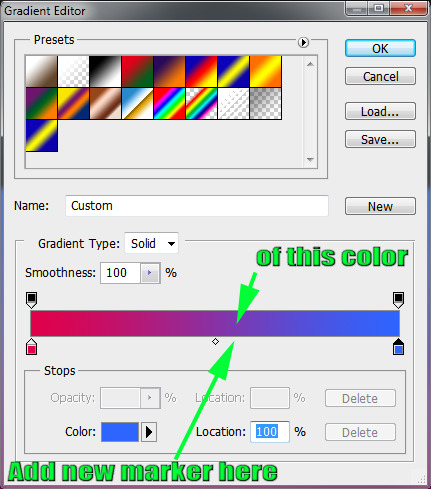Choose the black-to-white gradient preset

click(x=105, y=72)
